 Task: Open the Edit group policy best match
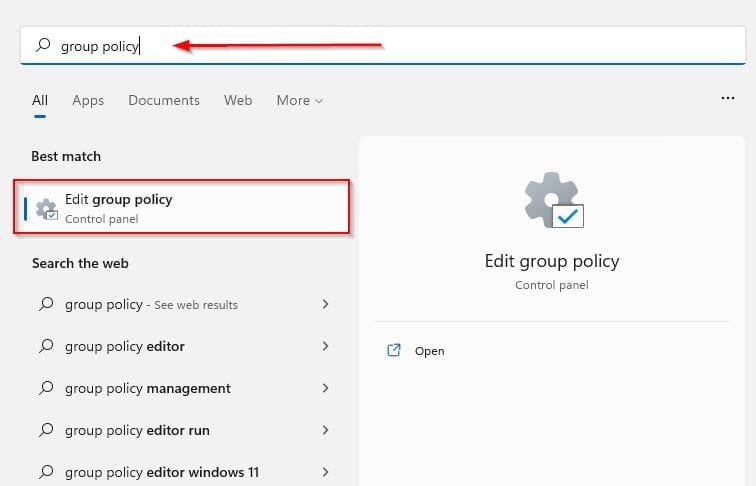point(182,208)
